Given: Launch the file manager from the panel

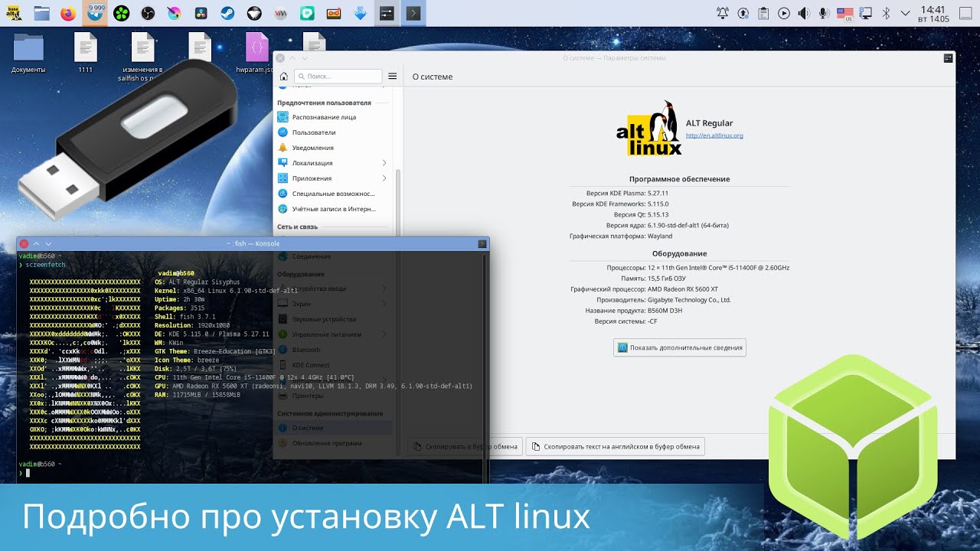Looking at the screenshot, I should pyautogui.click(x=41, y=13).
